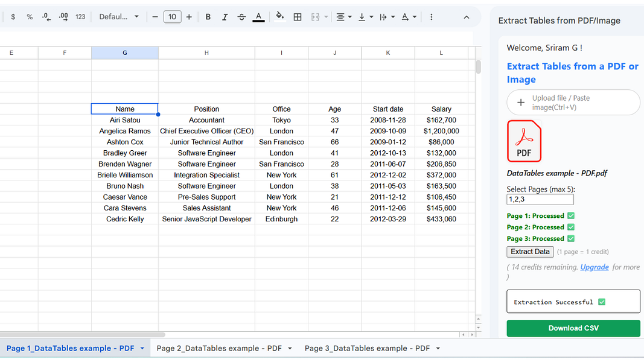Expand merge cells dropdown arrow
This screenshot has width=644, height=362.
click(x=326, y=17)
